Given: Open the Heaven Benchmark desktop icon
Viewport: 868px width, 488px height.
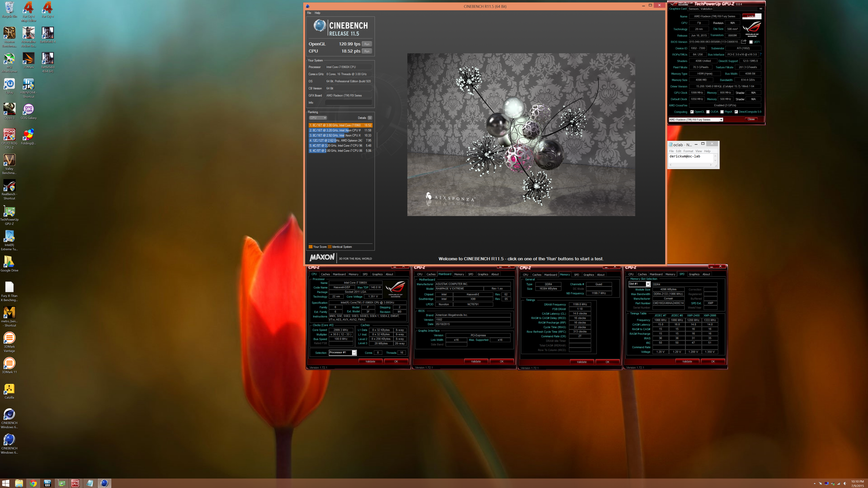Looking at the screenshot, I should click(x=9, y=37).
